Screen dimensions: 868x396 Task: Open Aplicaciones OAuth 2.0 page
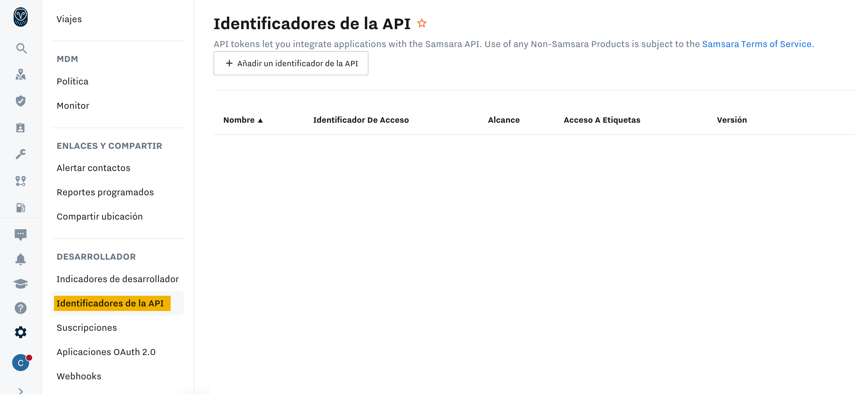[106, 352]
